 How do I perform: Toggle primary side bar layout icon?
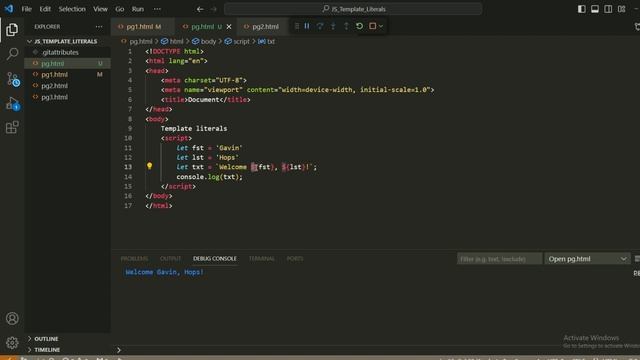tap(582, 9)
